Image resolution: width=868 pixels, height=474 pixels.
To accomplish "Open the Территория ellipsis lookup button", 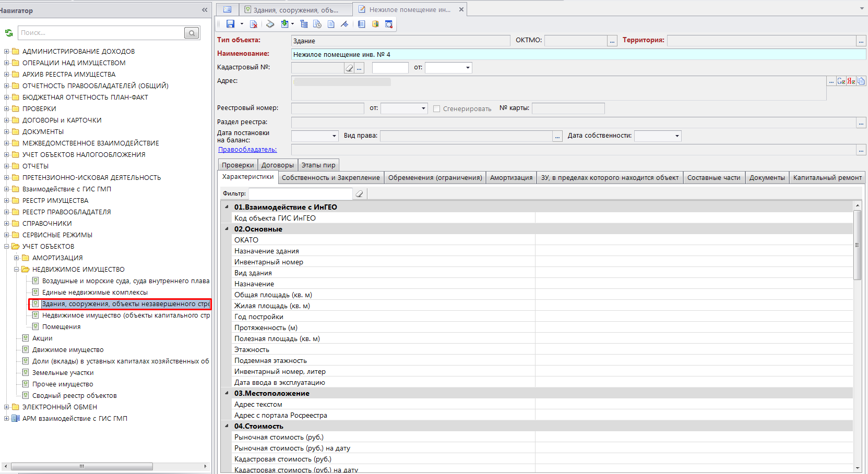I will click(861, 41).
